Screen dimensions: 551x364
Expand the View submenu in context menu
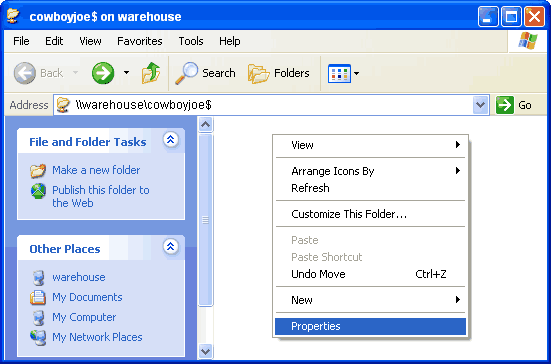click(370, 145)
